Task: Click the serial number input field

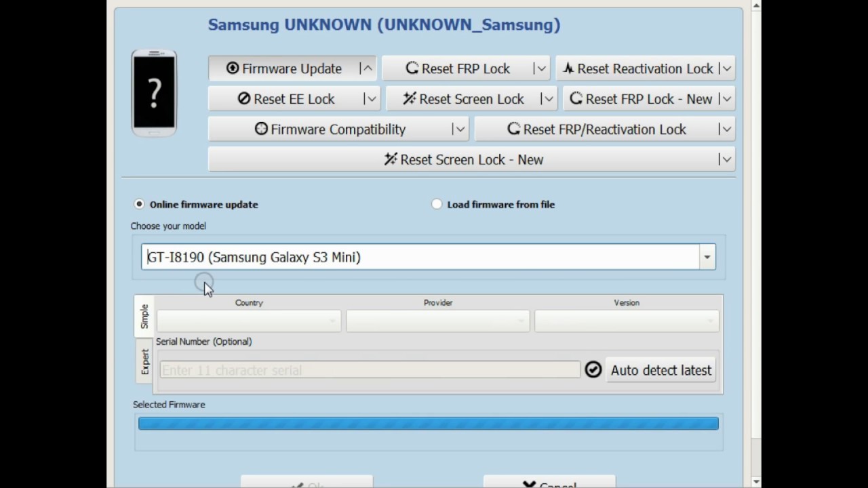Action: (x=370, y=370)
